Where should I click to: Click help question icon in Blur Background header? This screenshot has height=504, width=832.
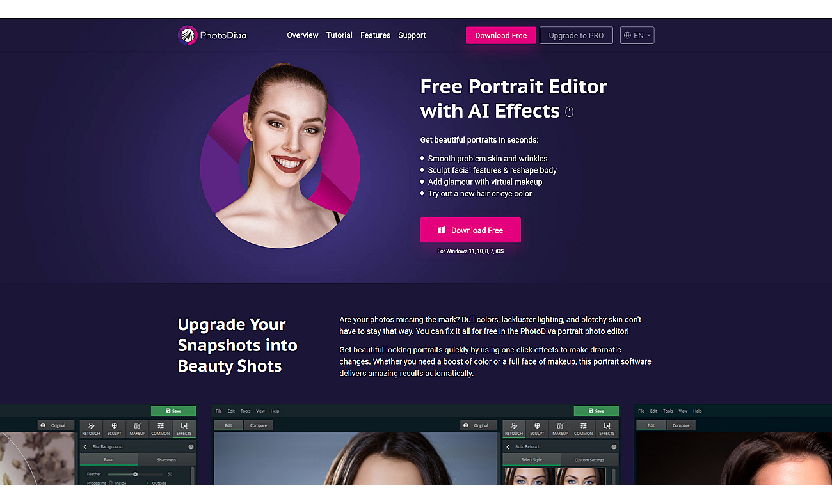191,446
